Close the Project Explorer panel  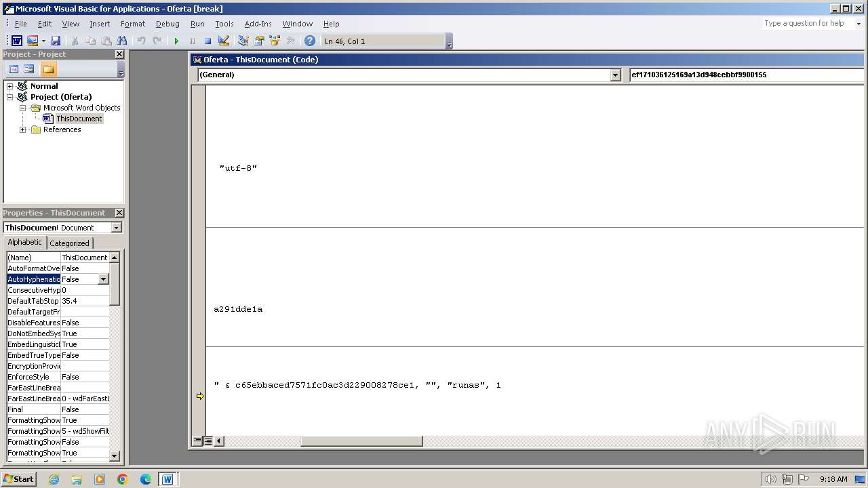point(119,54)
